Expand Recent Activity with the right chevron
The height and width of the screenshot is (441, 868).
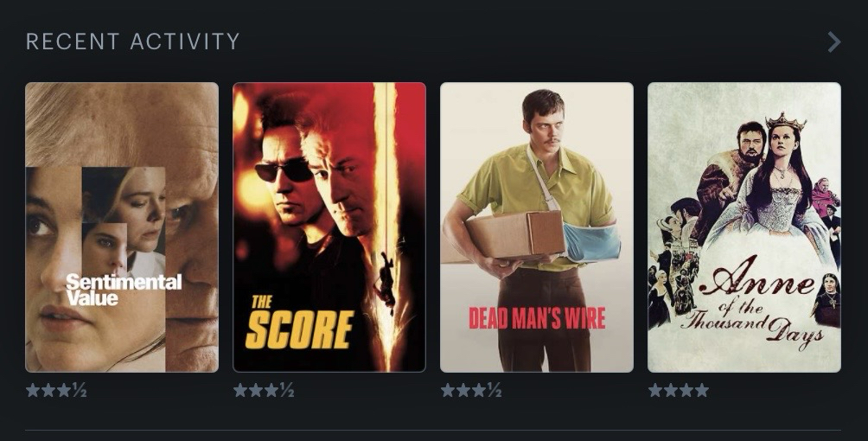coord(834,42)
